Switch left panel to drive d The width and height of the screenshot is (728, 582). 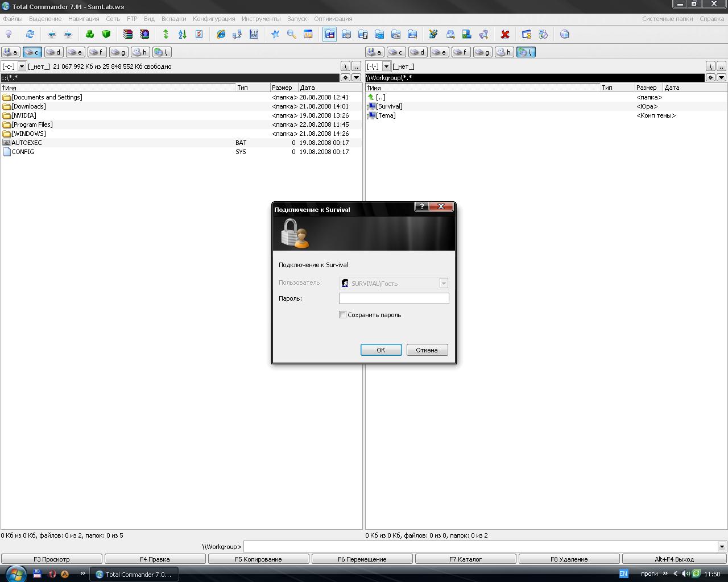point(53,52)
